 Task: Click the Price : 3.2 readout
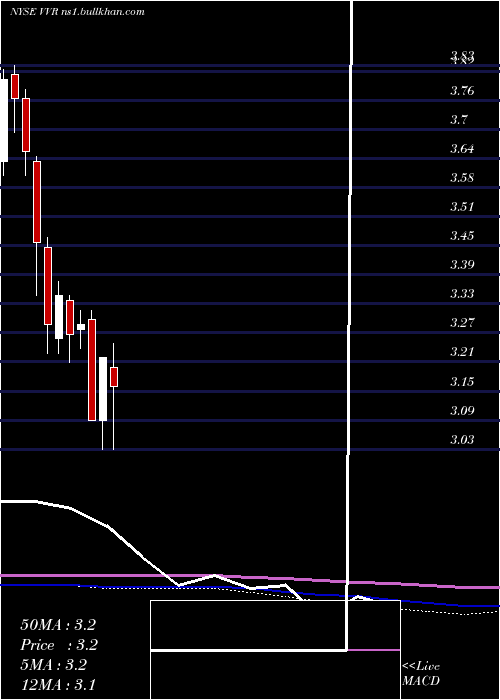click(x=59, y=645)
